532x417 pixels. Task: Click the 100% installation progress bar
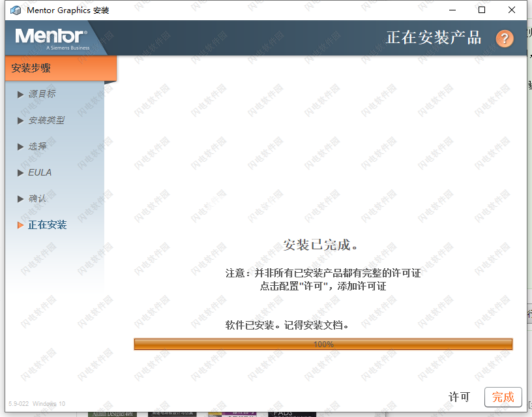coord(323,345)
